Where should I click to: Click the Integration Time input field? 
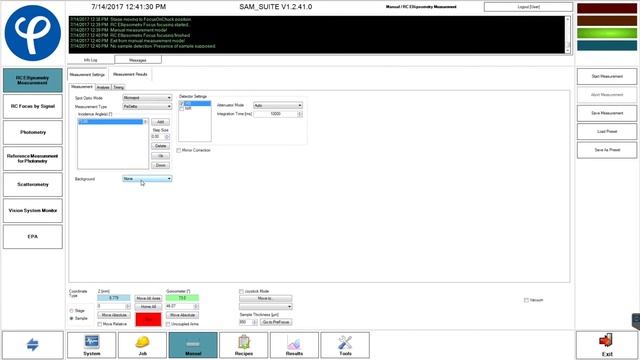click(x=276, y=114)
